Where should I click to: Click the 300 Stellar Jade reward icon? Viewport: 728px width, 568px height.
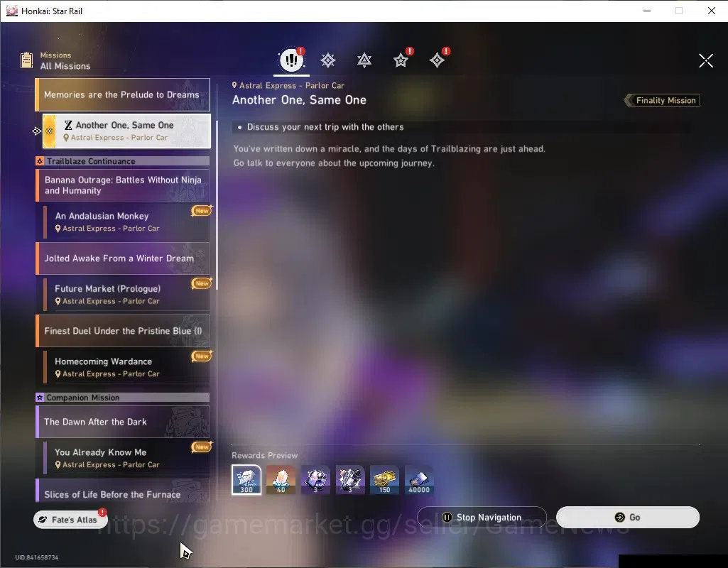point(246,479)
